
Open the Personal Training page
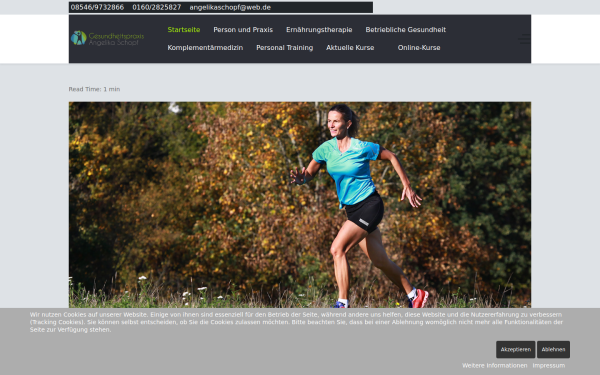(x=285, y=48)
